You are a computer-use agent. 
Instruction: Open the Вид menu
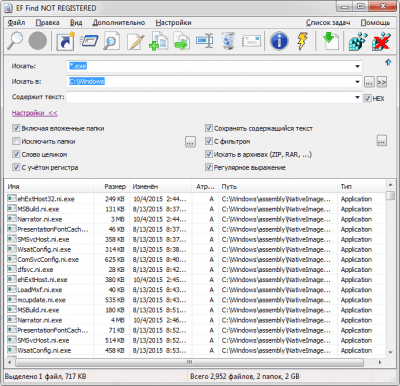click(x=76, y=23)
